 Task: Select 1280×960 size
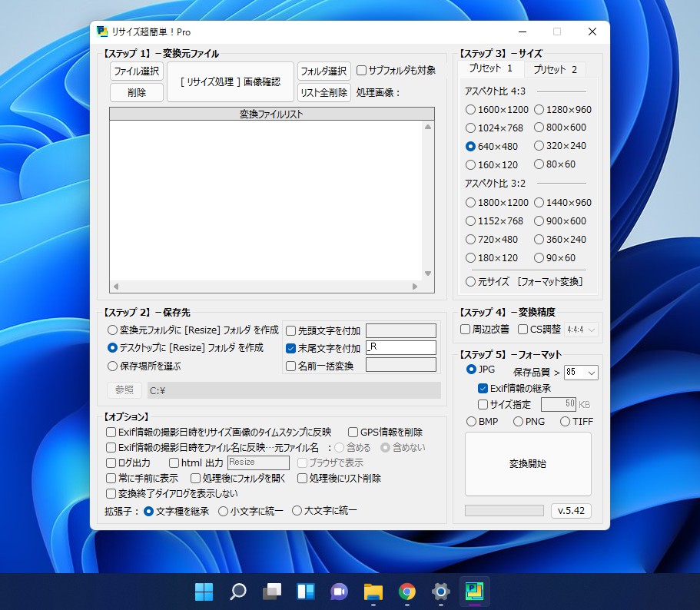click(562, 109)
